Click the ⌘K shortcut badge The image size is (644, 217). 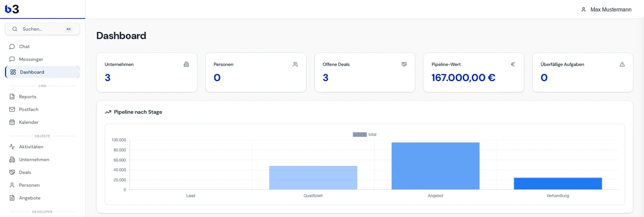tap(69, 29)
